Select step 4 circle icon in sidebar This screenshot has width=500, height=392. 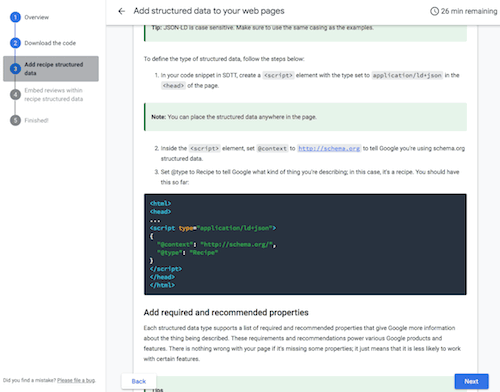(x=15, y=95)
